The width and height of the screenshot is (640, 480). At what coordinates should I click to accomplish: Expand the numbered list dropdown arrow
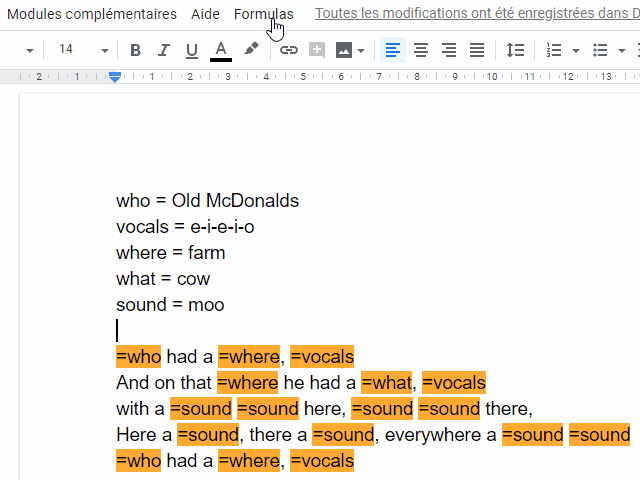point(576,51)
